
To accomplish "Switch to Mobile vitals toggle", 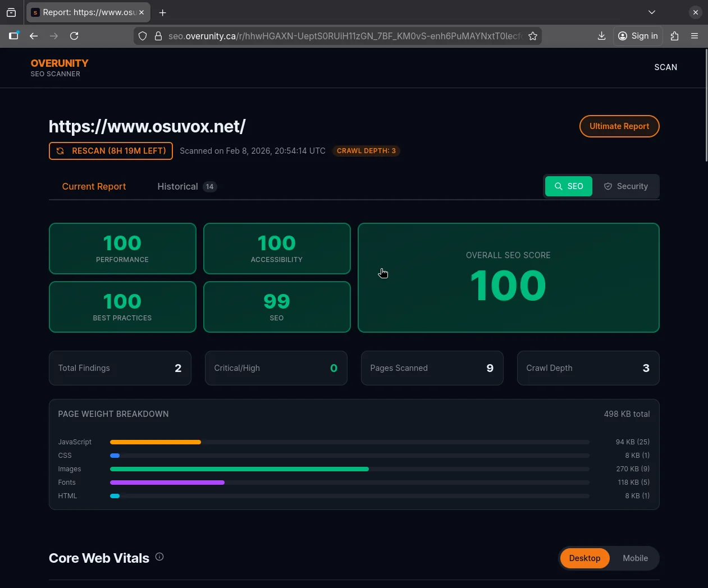I will [635, 558].
